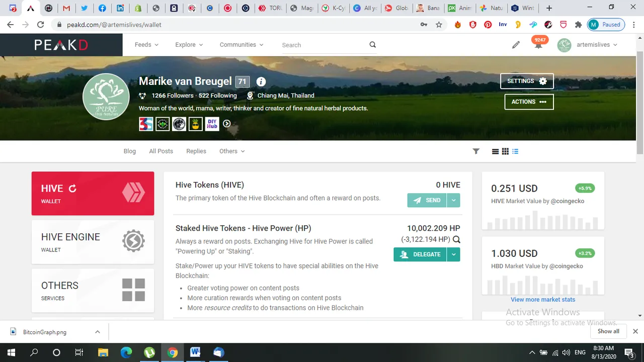The height and width of the screenshot is (362, 644).
Task: Select the HIVE ENGINE wallet card
Action: 93,242
